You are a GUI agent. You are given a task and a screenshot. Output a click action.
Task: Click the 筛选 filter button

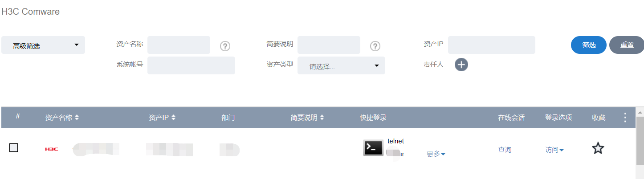(588, 45)
